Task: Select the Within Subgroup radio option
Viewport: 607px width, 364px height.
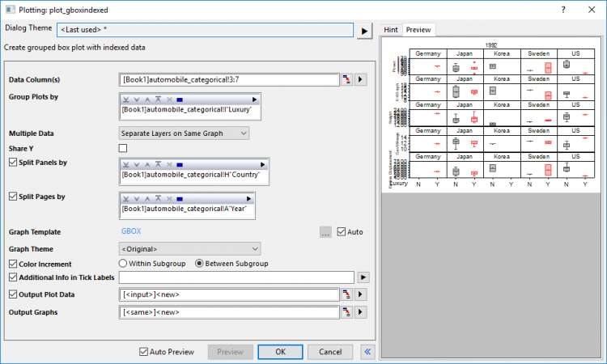Action: tap(123, 264)
